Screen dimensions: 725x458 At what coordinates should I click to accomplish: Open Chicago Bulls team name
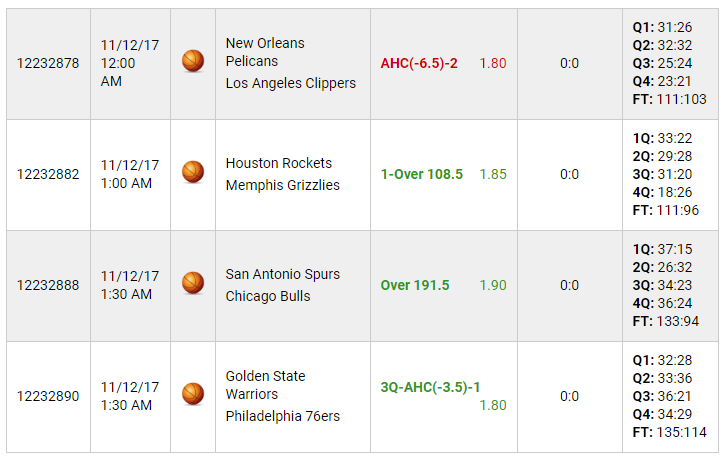(x=268, y=296)
